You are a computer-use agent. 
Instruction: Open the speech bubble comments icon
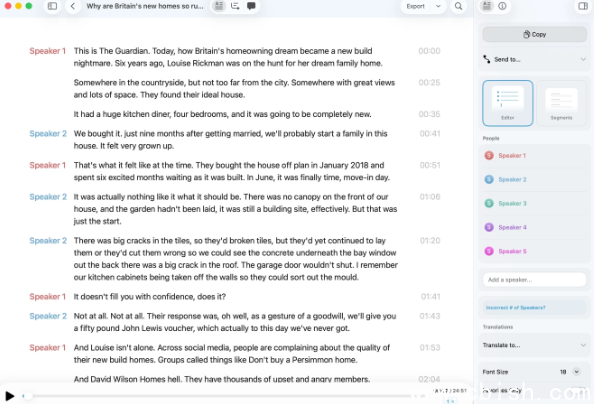(251, 6)
